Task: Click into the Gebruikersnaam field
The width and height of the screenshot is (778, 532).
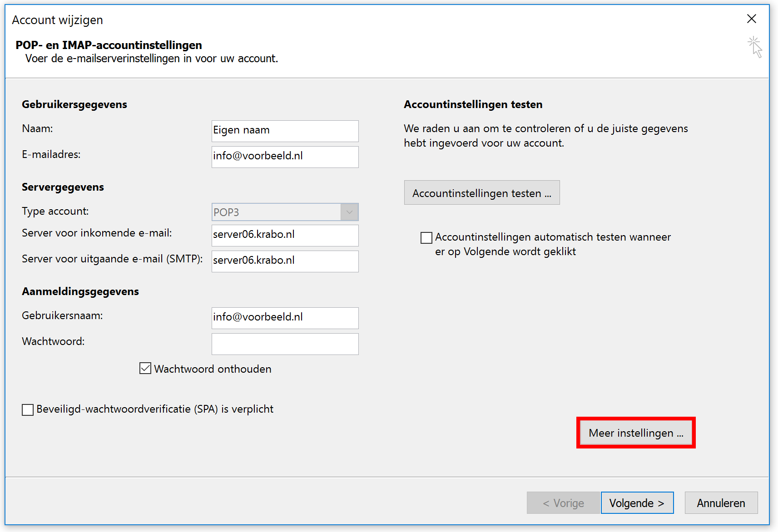Action: coord(285,318)
